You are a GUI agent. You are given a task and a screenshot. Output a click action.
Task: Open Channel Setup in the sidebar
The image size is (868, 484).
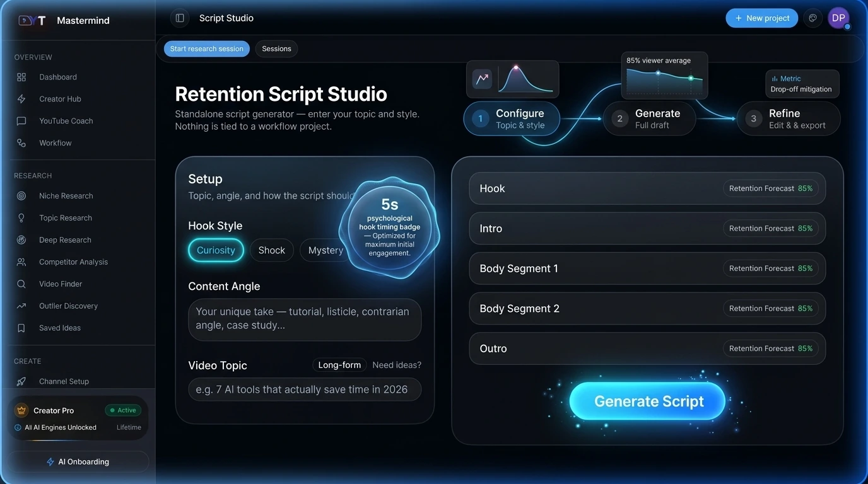64,381
